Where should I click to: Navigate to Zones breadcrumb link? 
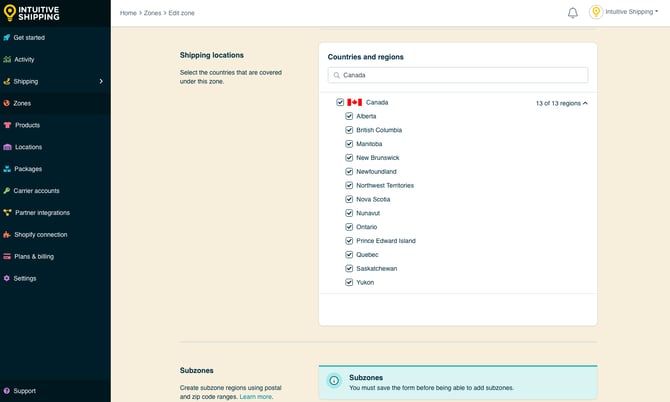[152, 13]
